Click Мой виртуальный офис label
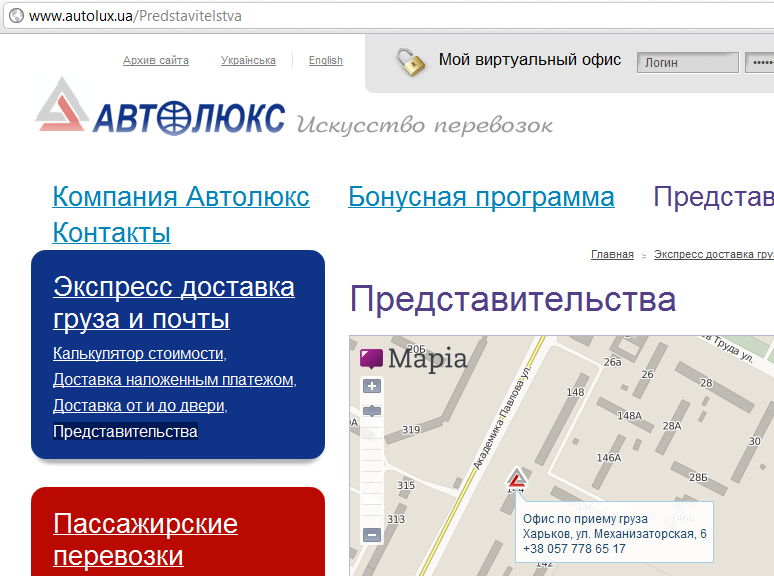This screenshot has height=576, width=774. [530, 60]
